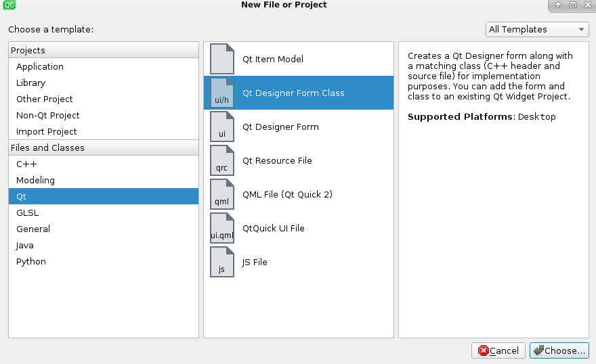Select Application project category

[x=104, y=66]
